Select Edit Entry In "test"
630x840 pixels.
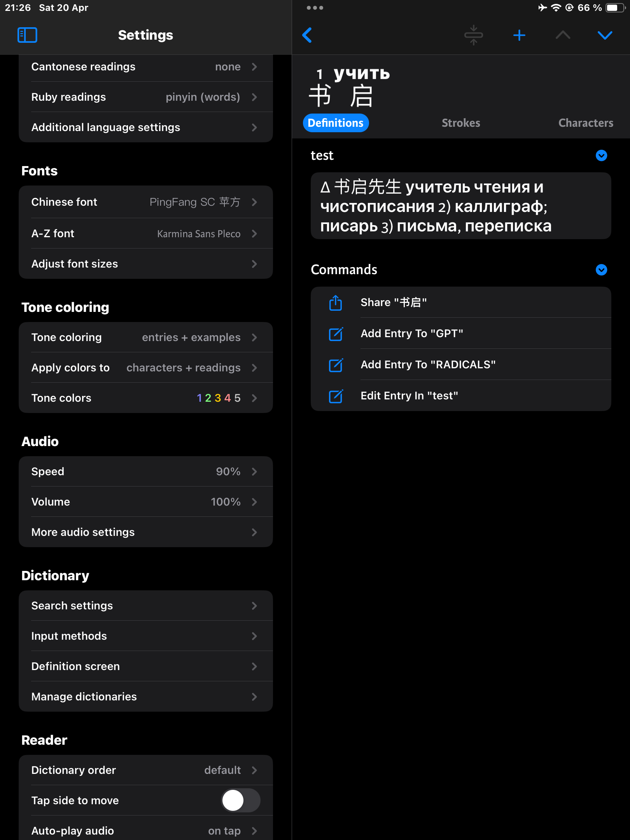tap(461, 396)
